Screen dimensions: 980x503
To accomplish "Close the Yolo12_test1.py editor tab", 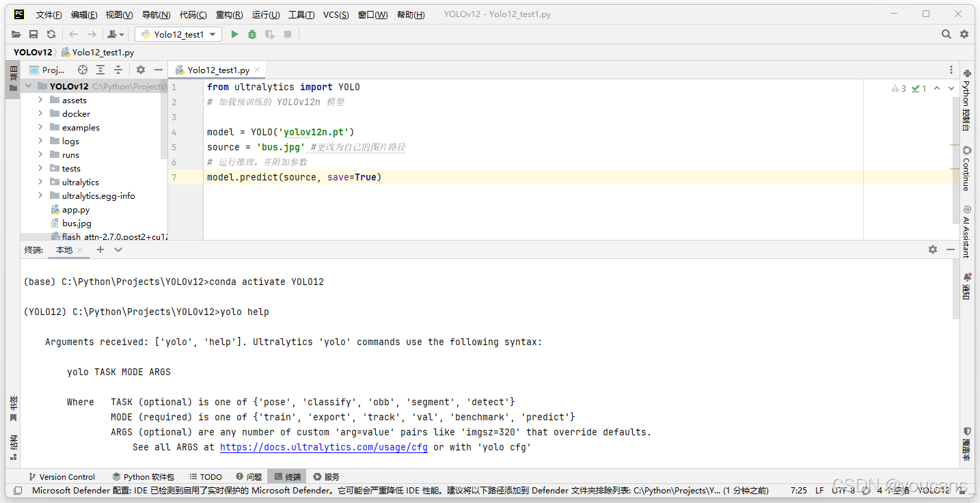I will 257,70.
